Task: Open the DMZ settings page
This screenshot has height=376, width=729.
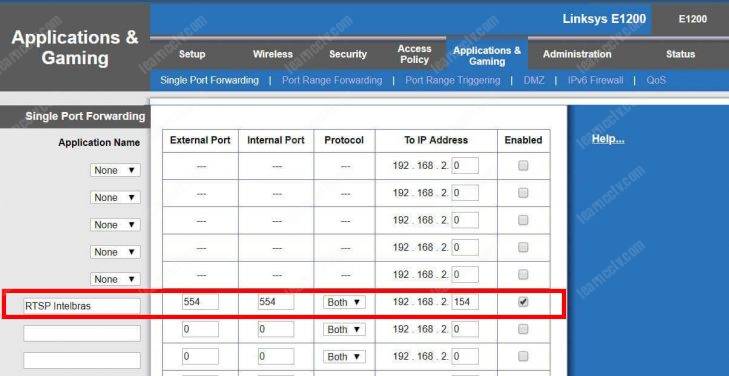Action: coord(534,80)
